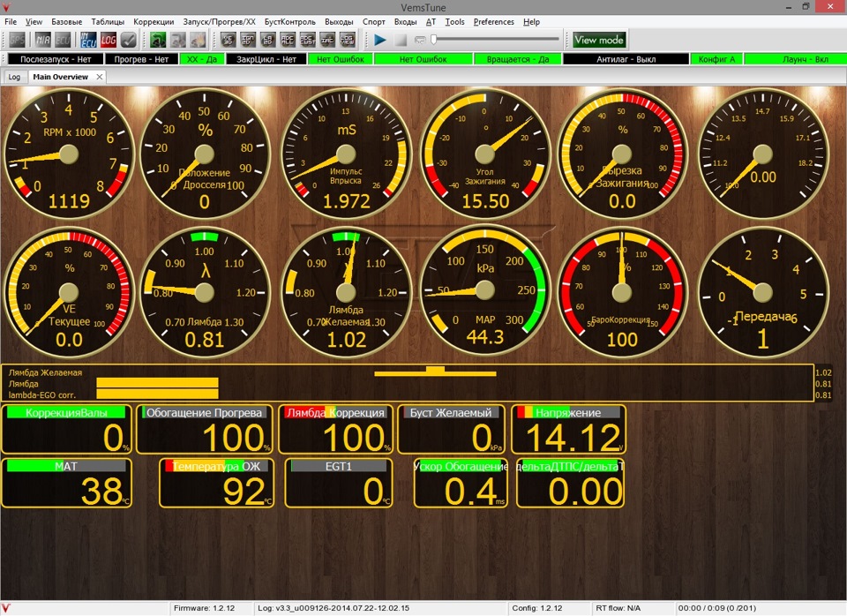Click the Импульс Впрыска mS gauge

[346, 154]
